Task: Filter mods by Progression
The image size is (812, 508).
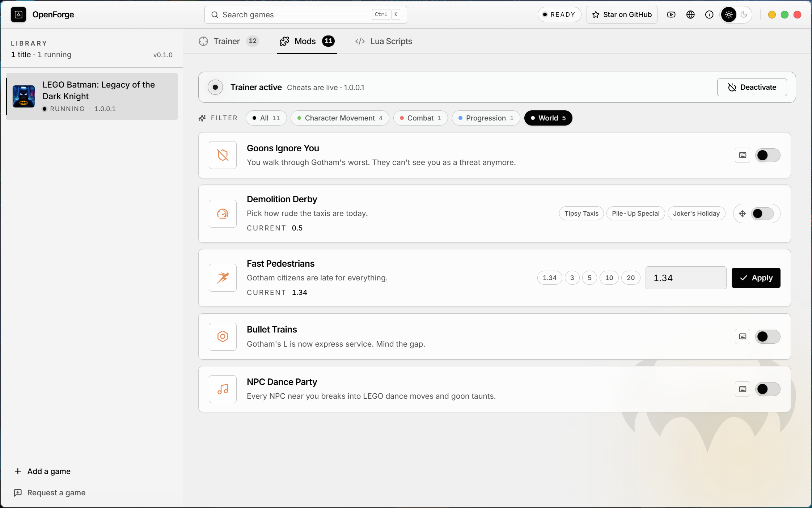Action: (x=486, y=118)
